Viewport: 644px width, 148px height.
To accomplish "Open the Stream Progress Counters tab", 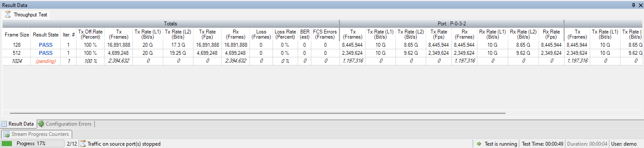I will coord(40,134).
